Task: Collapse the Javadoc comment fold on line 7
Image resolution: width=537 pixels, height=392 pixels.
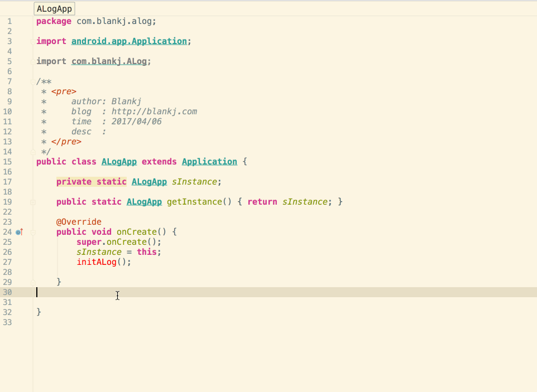Action: [x=33, y=82]
